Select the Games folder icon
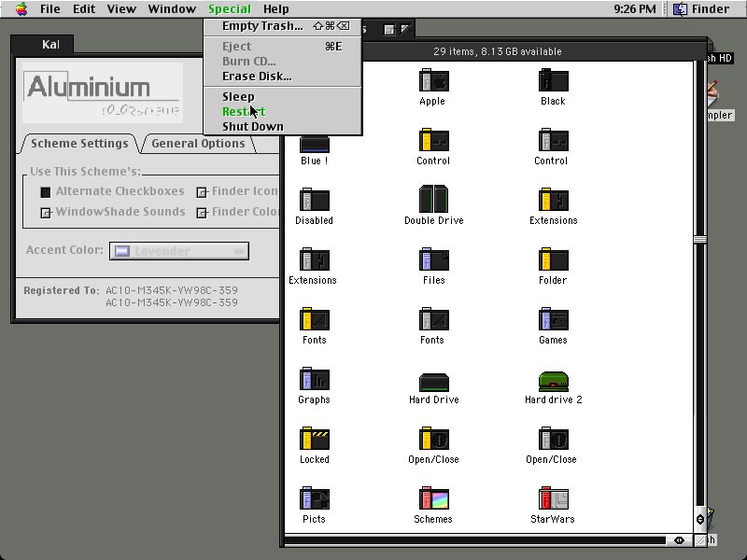Viewport: 747px width, 560px height. (553, 319)
